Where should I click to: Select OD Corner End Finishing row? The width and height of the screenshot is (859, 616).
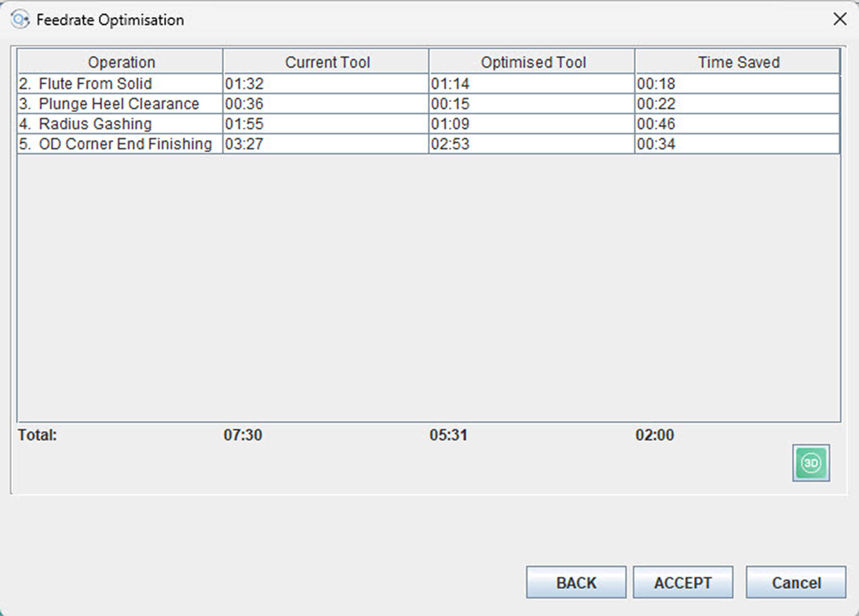click(x=125, y=144)
